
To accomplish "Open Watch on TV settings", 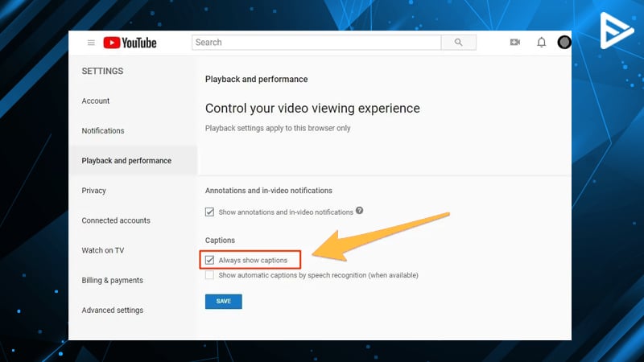I will click(x=103, y=250).
